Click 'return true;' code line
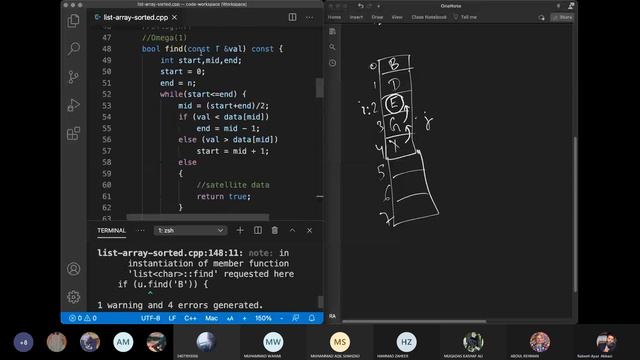Screen dimensions: 640x360 (224, 196)
